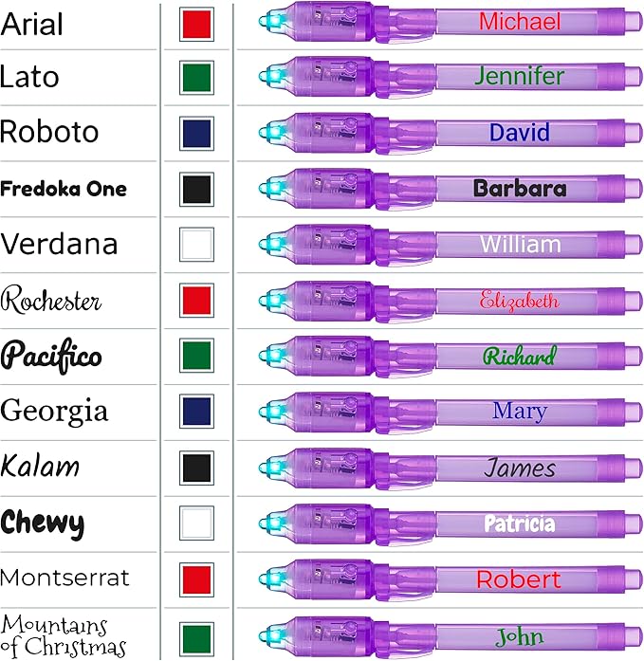Select the pen labeled Barbara
The height and width of the screenshot is (661, 644).
click(x=446, y=189)
